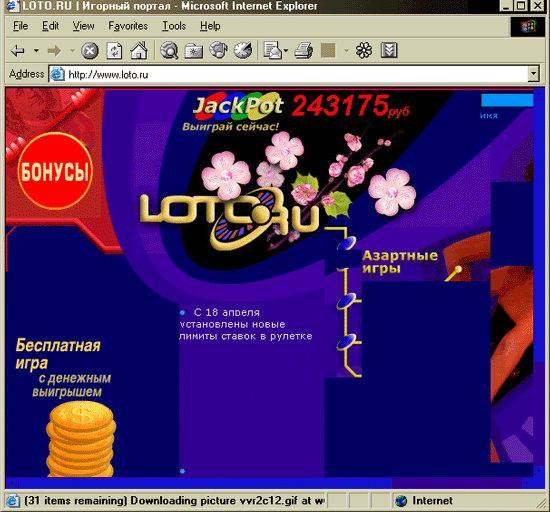Open the Forward history dropdown arrow

(73, 51)
